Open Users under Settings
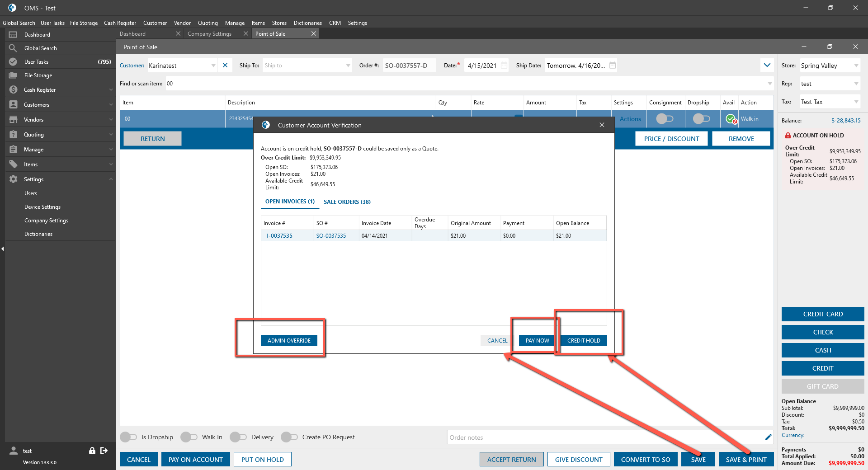Screen dimensions: 868x470 (31, 193)
